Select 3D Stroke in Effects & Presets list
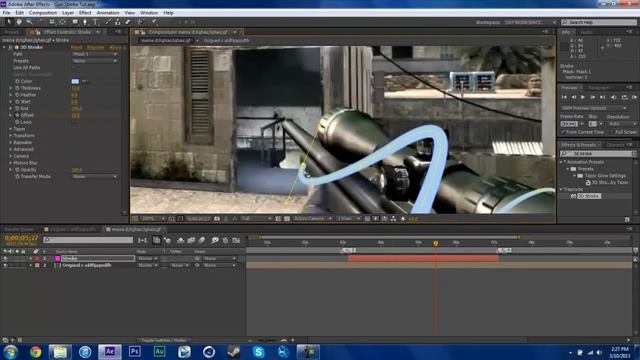This screenshot has height=360, width=640. (x=589, y=196)
